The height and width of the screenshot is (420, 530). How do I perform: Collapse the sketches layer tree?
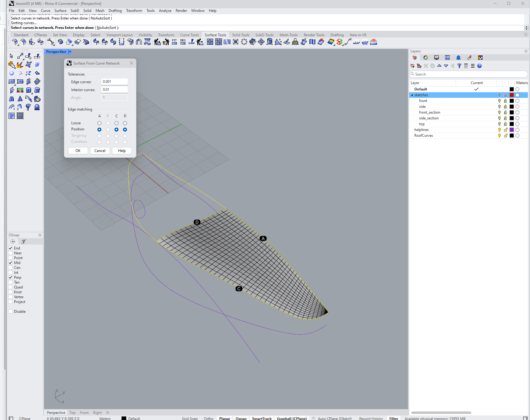412,95
